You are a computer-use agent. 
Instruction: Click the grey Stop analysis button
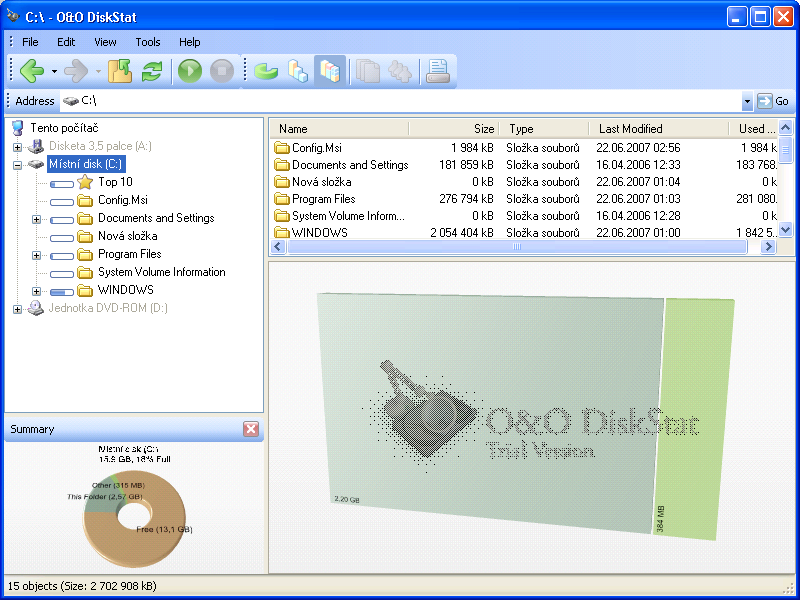point(222,71)
